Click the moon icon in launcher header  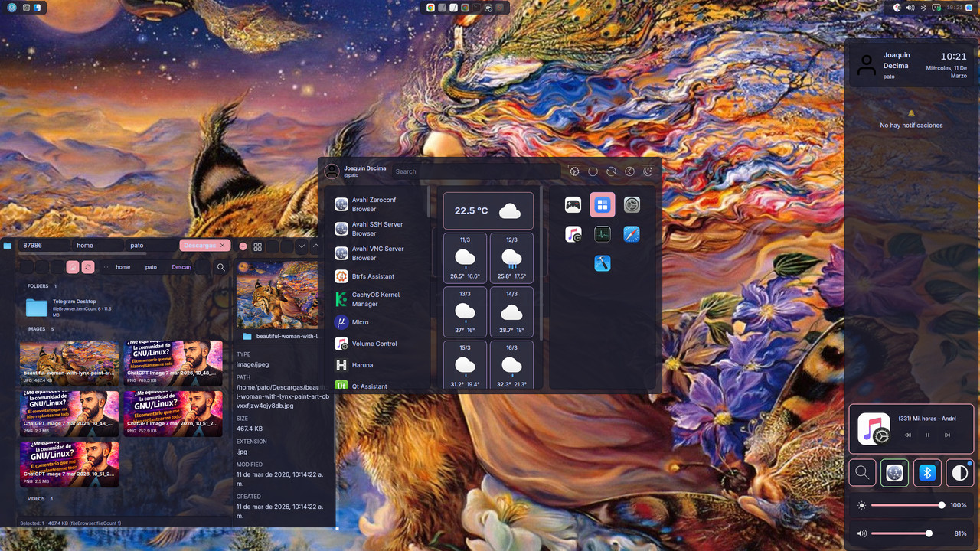(x=648, y=171)
